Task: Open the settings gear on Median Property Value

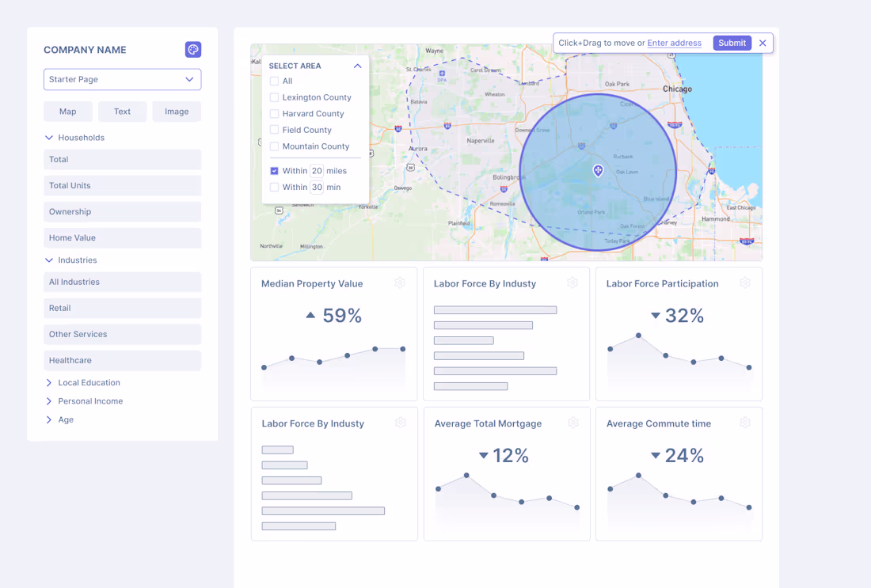Action: point(400,282)
